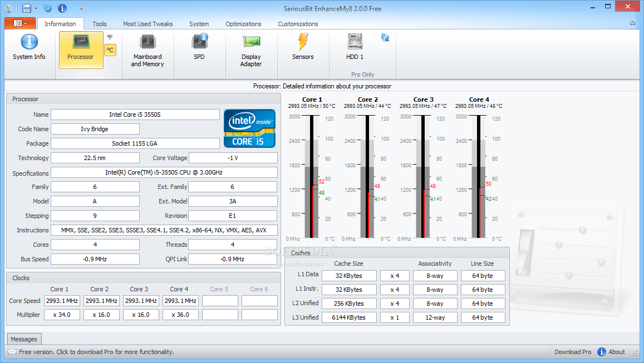Click the refresh icon beside HDD 1
This screenshot has height=363, width=644.
(385, 37)
